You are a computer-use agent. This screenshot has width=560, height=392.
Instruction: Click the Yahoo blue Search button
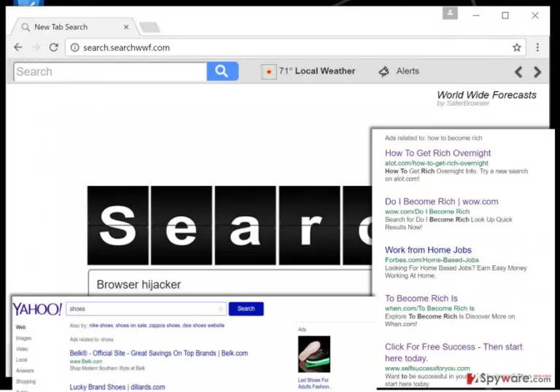[x=246, y=309]
